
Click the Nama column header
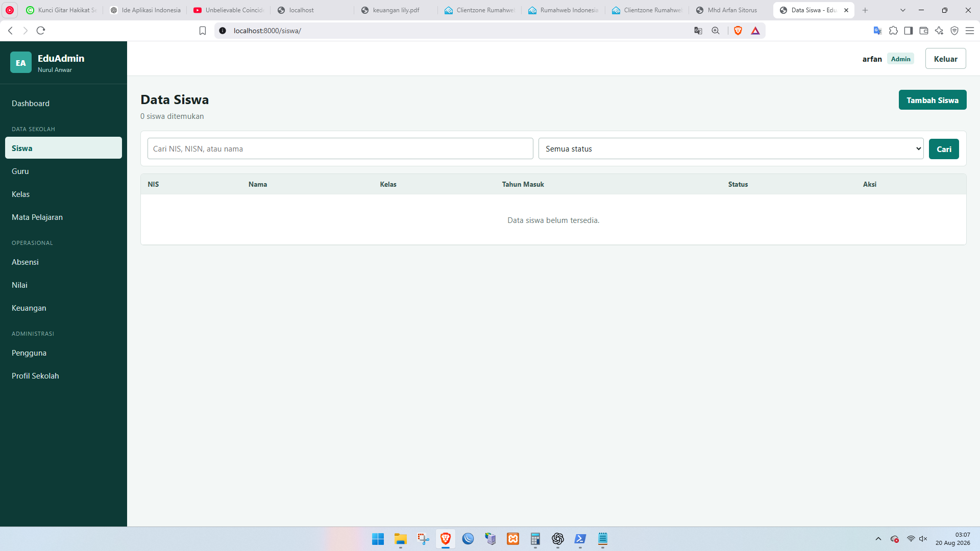[x=258, y=184]
